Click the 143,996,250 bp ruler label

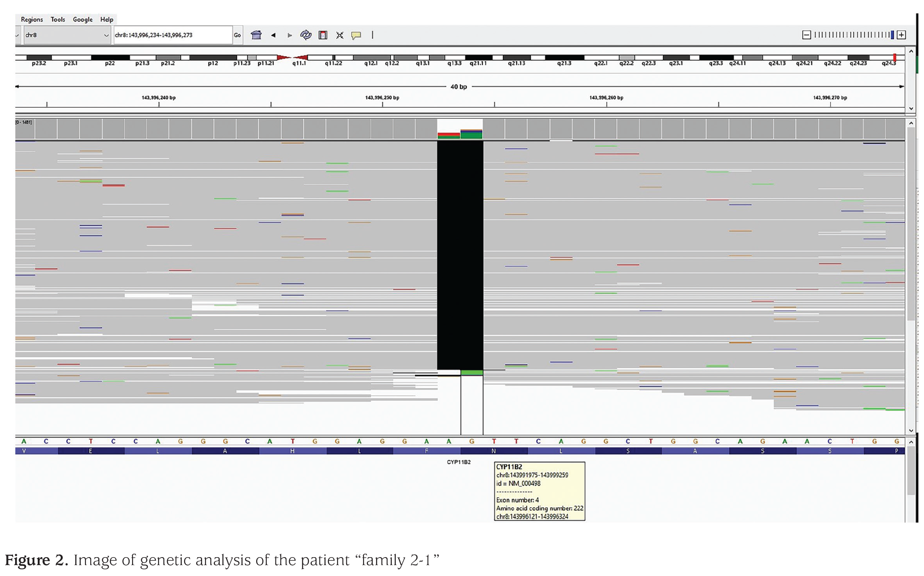coord(382,98)
